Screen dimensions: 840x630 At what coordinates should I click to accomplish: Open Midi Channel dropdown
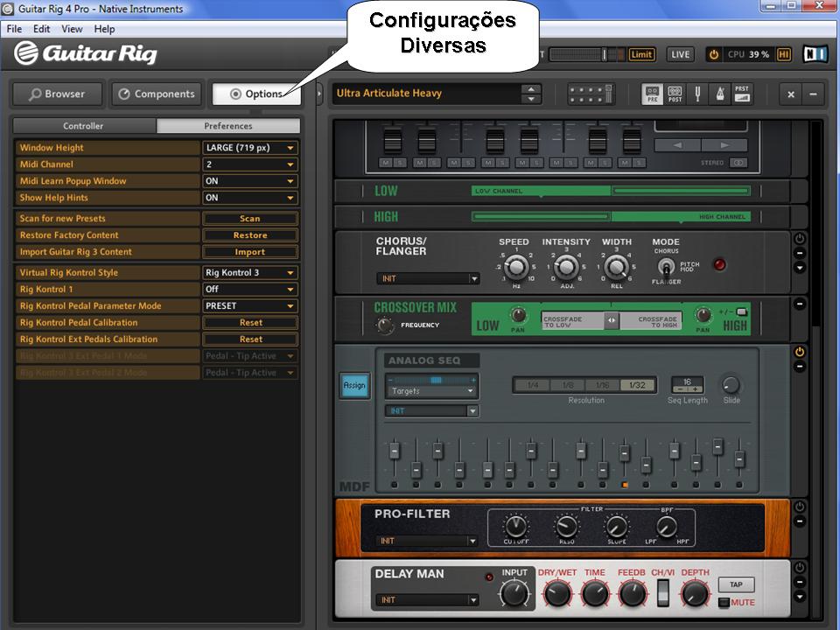coord(249,164)
